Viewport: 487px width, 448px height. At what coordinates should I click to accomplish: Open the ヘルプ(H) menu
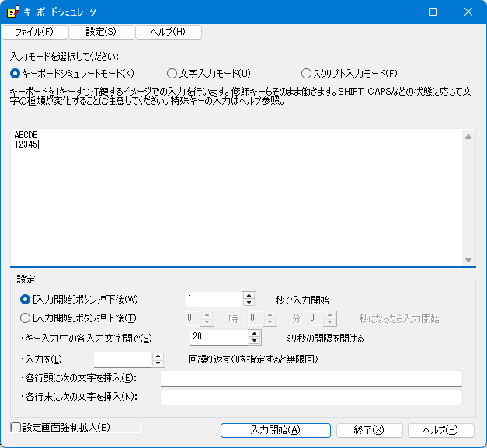click(168, 32)
